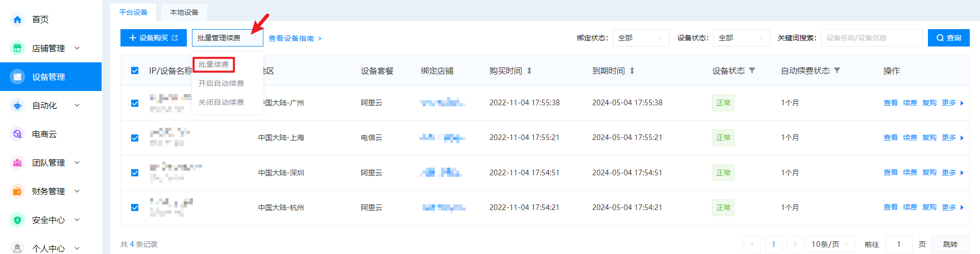The image size is (980, 254).
Task: Sort by purchase time (购买时间) column arrows
Action: 529,71
